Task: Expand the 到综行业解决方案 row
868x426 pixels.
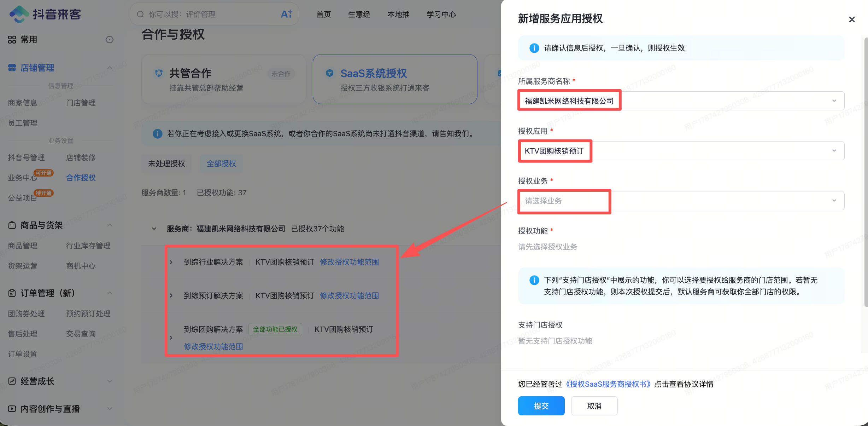Action: [171, 262]
